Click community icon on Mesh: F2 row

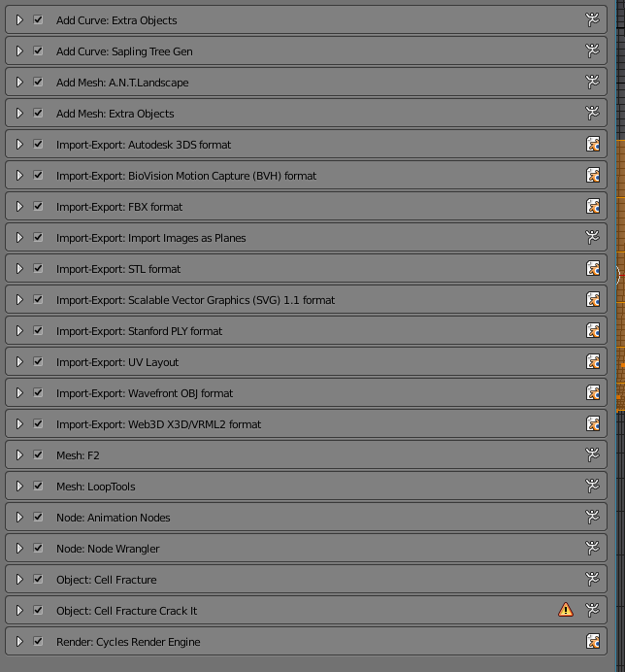592,454
